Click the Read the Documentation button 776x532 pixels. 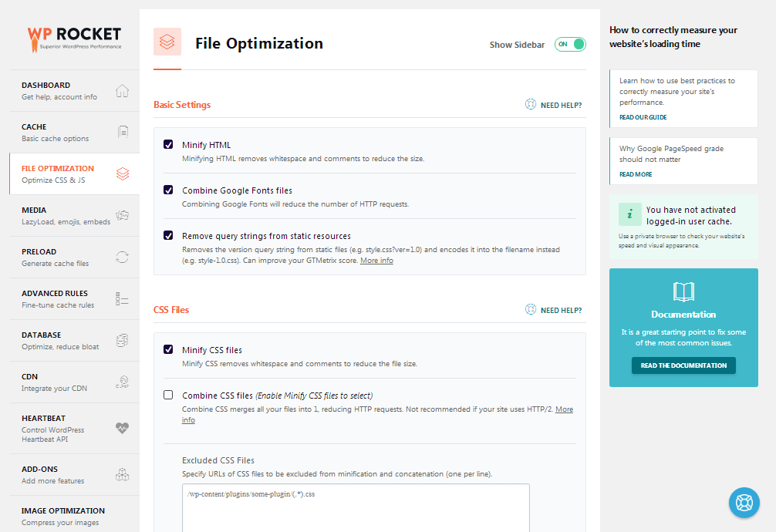point(683,365)
